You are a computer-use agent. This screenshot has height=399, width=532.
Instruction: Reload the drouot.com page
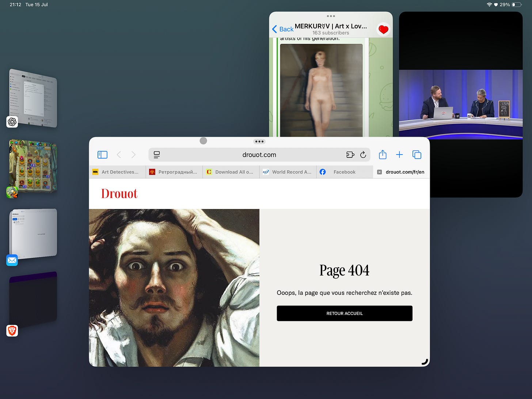click(x=363, y=155)
